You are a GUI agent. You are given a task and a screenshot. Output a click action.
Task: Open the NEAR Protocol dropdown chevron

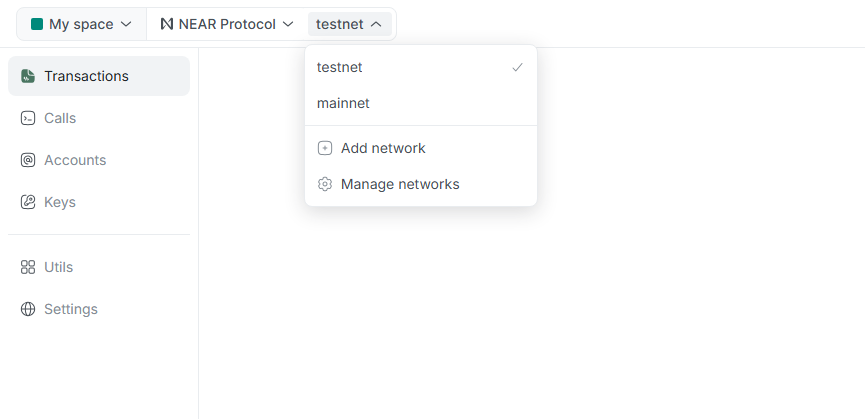(x=288, y=24)
